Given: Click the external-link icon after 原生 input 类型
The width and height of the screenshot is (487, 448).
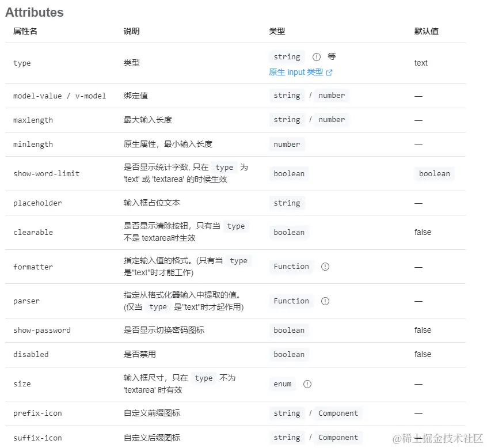Looking at the screenshot, I should 329,73.
